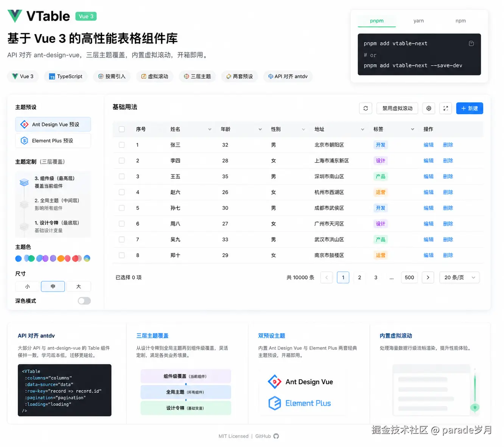Check the row for 郑十
This screenshot has height=447, width=504.
pyautogui.click(x=122, y=255)
